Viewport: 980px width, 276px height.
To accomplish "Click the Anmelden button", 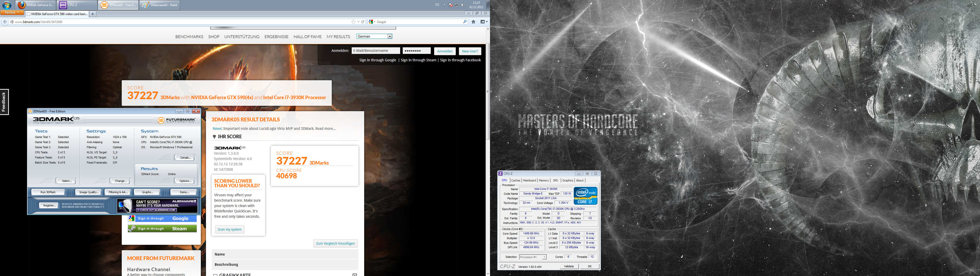I will pos(445,51).
